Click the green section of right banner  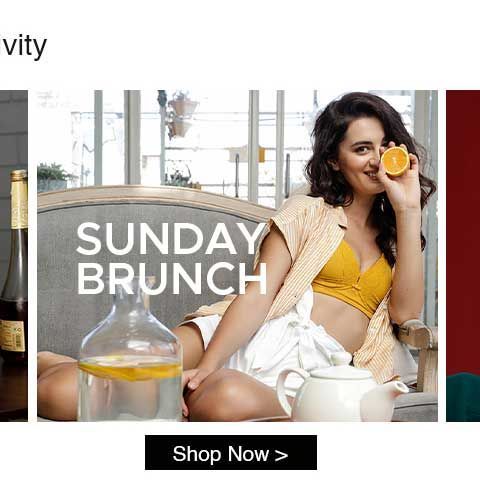(x=463, y=397)
